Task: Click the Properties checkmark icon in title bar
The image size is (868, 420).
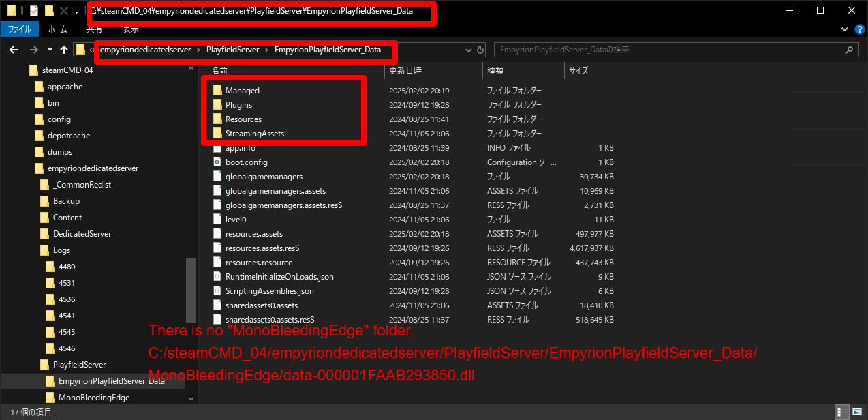Action: pyautogui.click(x=33, y=11)
